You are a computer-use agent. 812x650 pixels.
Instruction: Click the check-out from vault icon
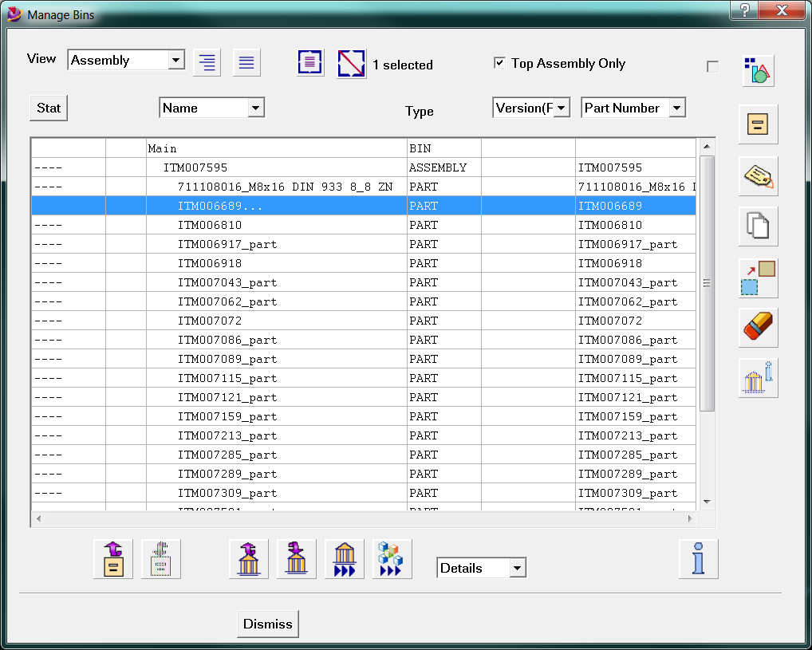(297, 559)
